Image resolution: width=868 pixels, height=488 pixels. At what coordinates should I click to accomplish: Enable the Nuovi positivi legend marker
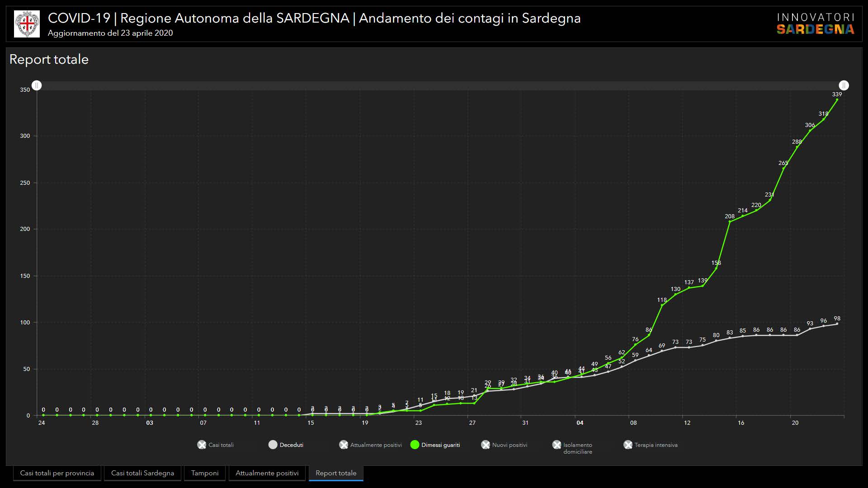(x=486, y=445)
